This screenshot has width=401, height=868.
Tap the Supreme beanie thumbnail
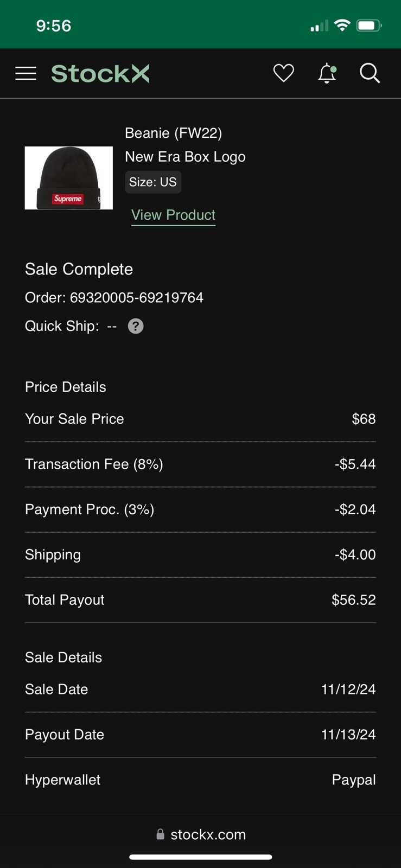[x=69, y=178]
